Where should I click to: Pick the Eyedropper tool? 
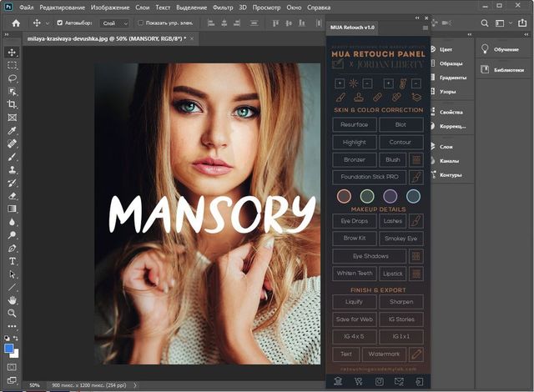[x=12, y=130]
